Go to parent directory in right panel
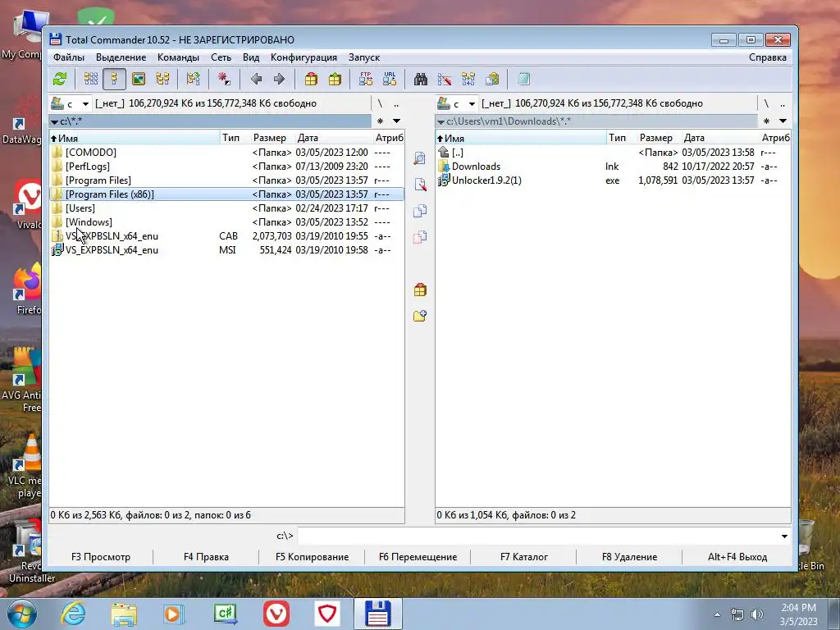This screenshot has width=840, height=630. coord(782,103)
